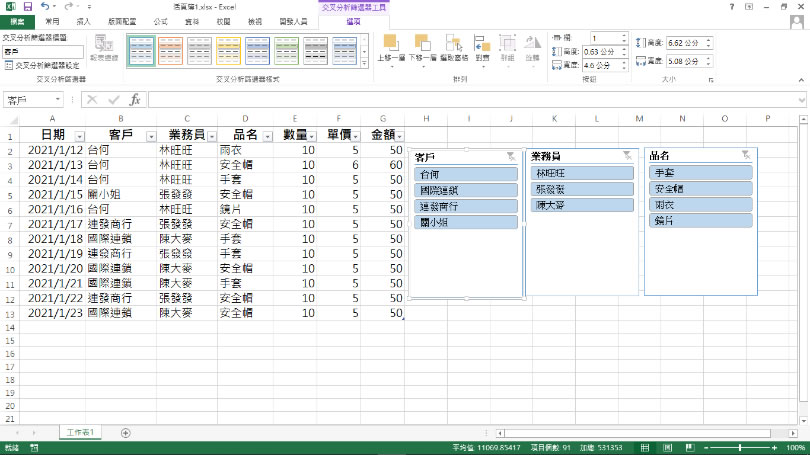Add a new sheet with plus icon
The width and height of the screenshot is (810, 455).
[126, 433]
